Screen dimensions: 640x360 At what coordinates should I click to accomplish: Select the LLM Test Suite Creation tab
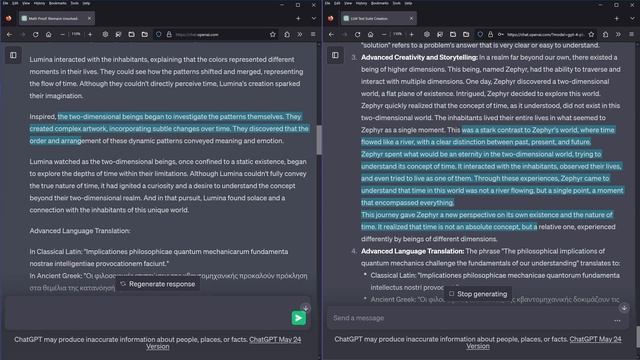click(378, 18)
